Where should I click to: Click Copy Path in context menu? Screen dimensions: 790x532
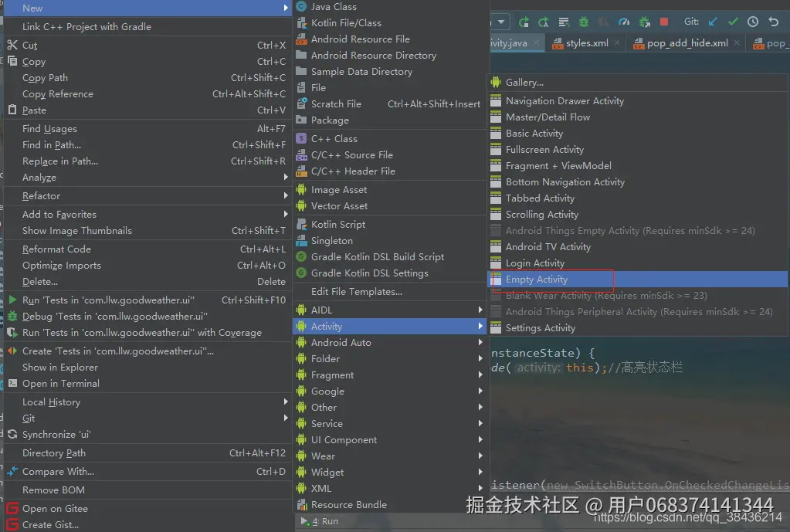coord(147,78)
